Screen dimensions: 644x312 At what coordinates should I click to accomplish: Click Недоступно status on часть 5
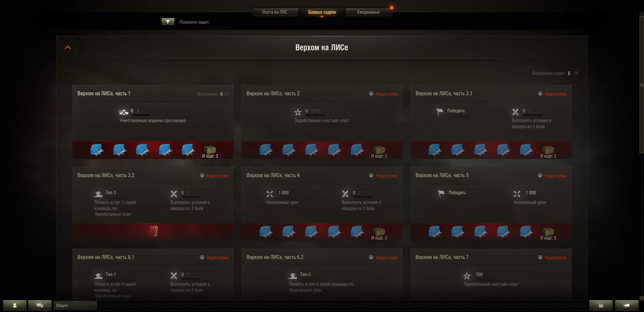click(x=555, y=176)
